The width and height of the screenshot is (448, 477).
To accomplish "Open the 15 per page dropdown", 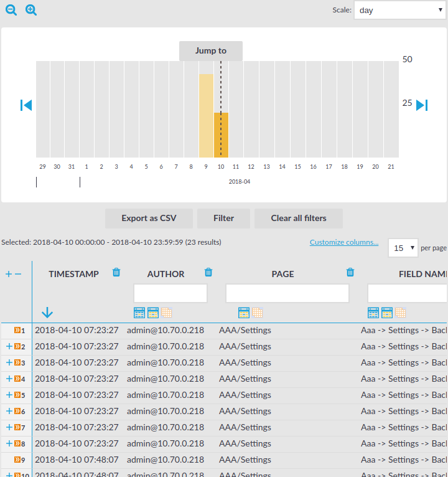I will coord(403,248).
